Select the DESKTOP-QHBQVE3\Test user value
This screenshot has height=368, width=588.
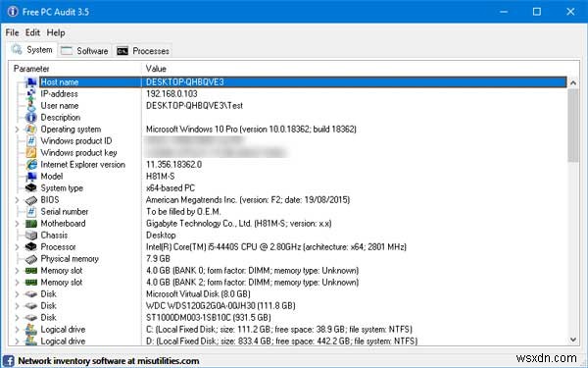pos(194,106)
